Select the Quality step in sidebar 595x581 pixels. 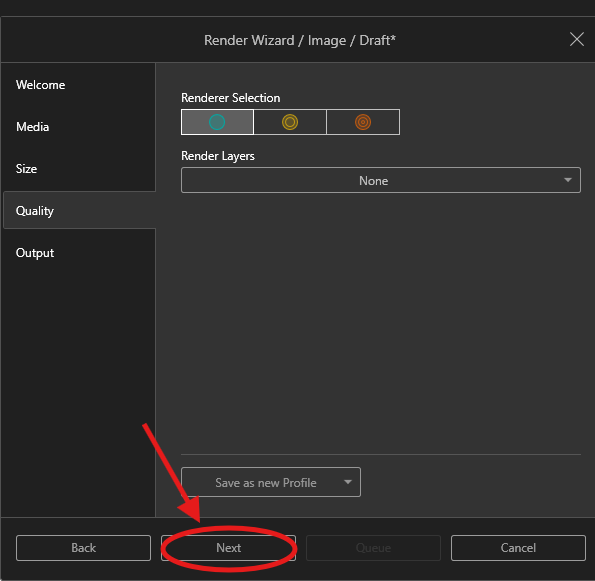[x=35, y=211]
